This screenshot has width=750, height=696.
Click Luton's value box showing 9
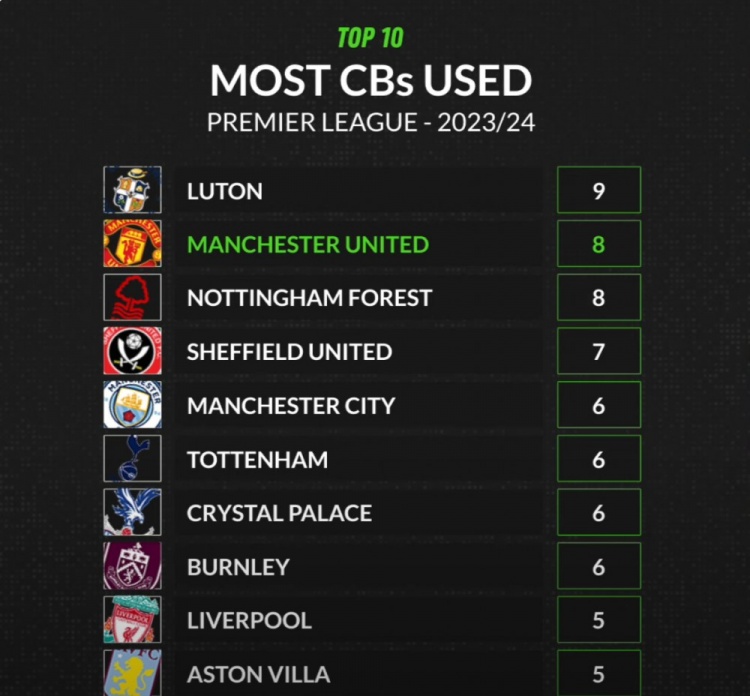click(x=598, y=190)
